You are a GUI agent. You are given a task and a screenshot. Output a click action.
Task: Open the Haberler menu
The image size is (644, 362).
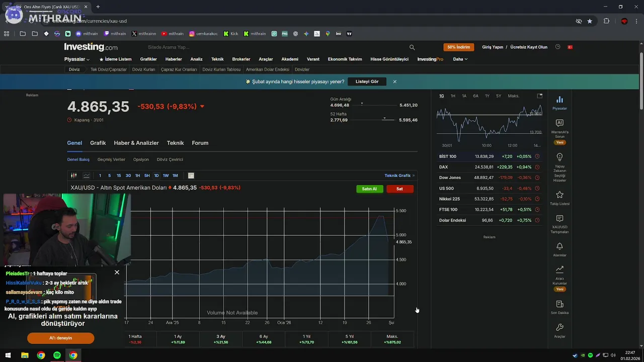point(174,59)
